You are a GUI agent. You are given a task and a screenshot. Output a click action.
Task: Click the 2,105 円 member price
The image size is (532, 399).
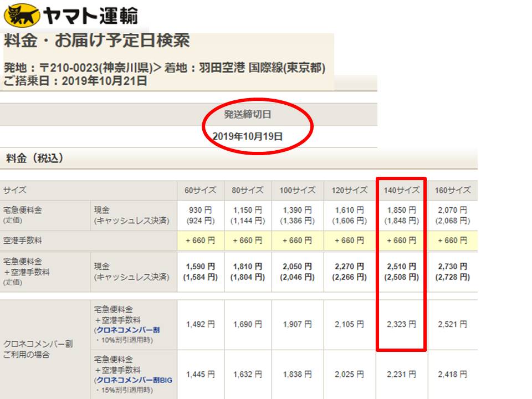[350, 325]
